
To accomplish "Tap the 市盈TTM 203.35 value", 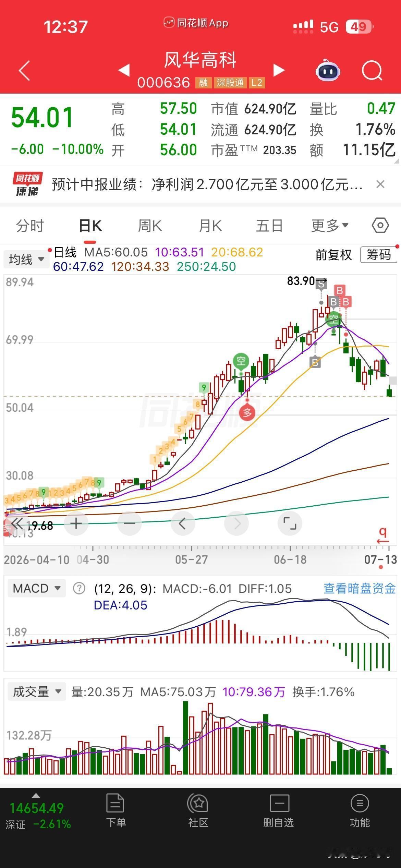I will coord(280,150).
